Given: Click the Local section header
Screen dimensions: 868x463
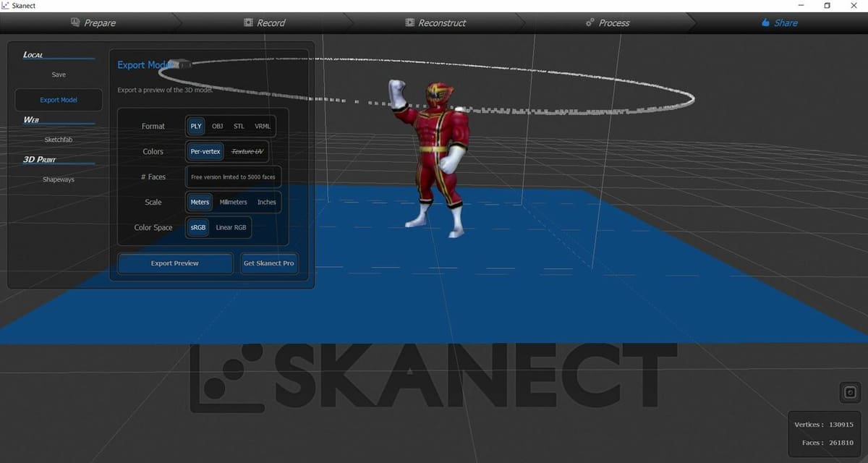Looking at the screenshot, I should coord(33,55).
